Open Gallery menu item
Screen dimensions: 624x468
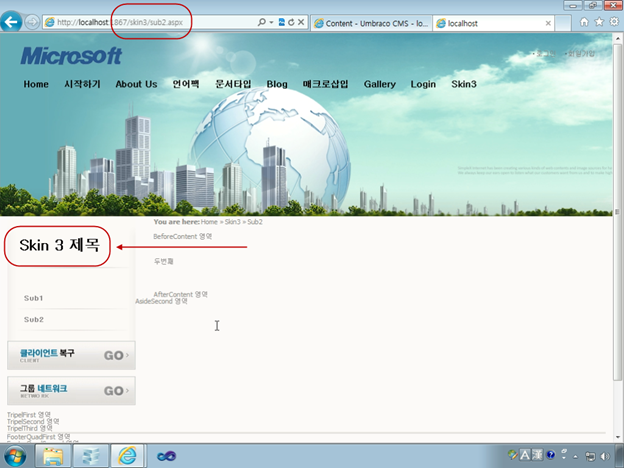[380, 84]
